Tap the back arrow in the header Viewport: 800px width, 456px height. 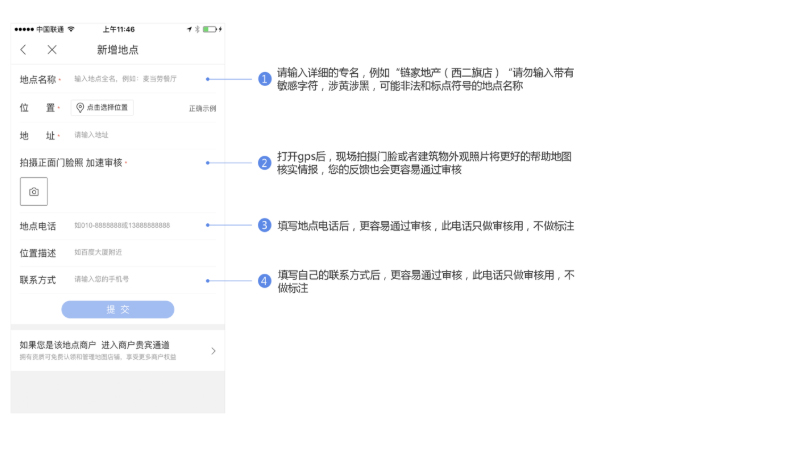[23, 50]
